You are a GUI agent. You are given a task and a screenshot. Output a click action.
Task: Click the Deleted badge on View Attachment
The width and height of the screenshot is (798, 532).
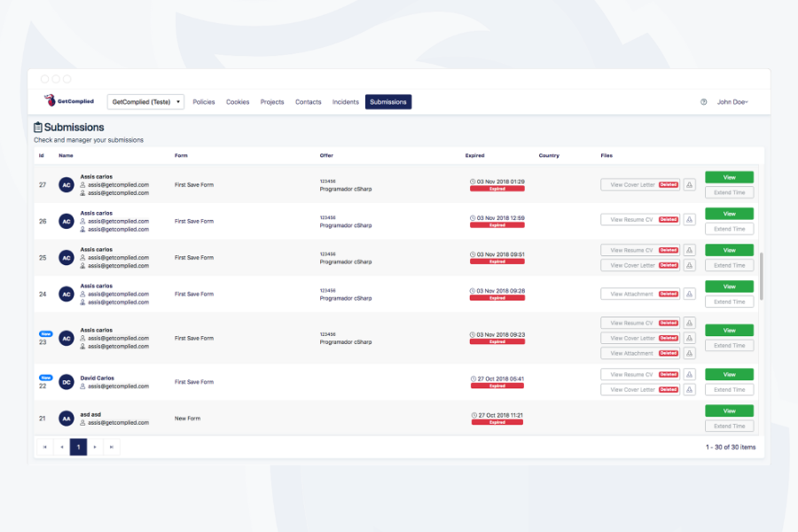667,293
